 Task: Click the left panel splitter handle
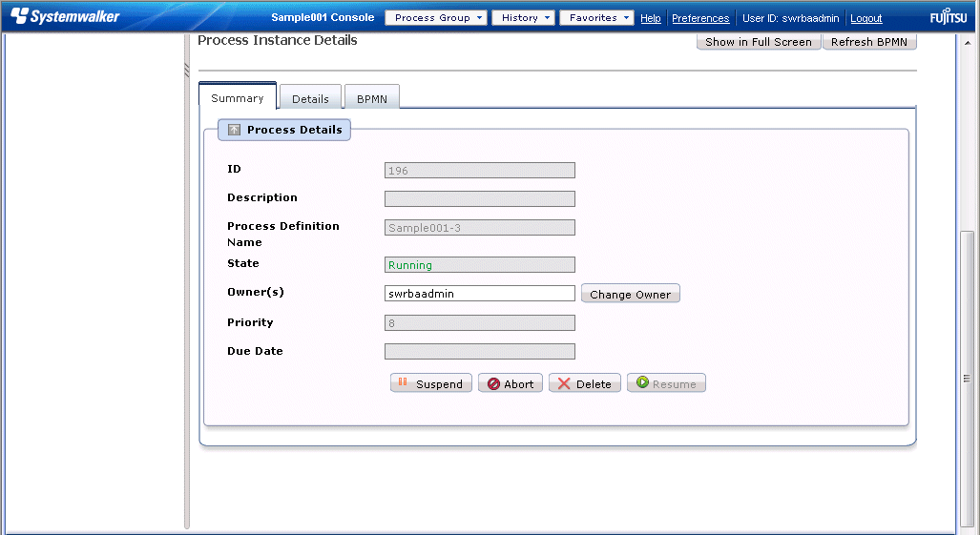coord(187,70)
